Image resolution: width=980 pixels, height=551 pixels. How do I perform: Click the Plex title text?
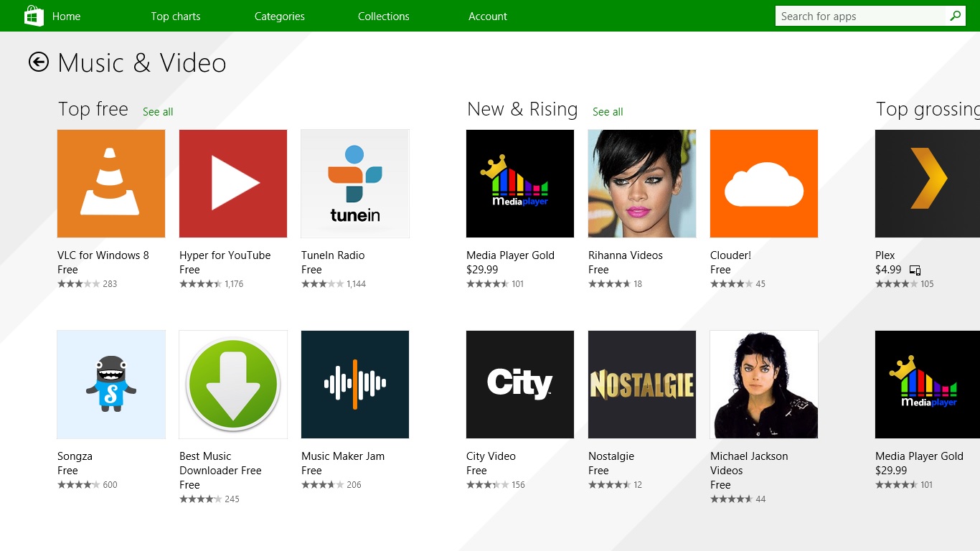click(x=885, y=255)
